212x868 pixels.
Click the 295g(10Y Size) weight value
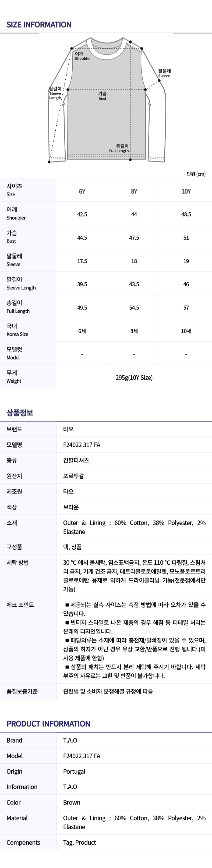pyautogui.click(x=134, y=377)
